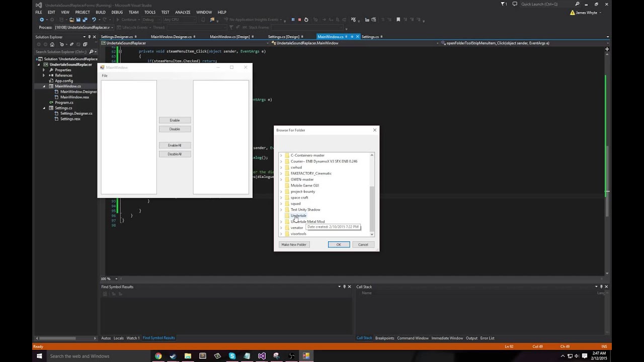
Task: Save all files via toolbar icon
Action: click(85, 20)
